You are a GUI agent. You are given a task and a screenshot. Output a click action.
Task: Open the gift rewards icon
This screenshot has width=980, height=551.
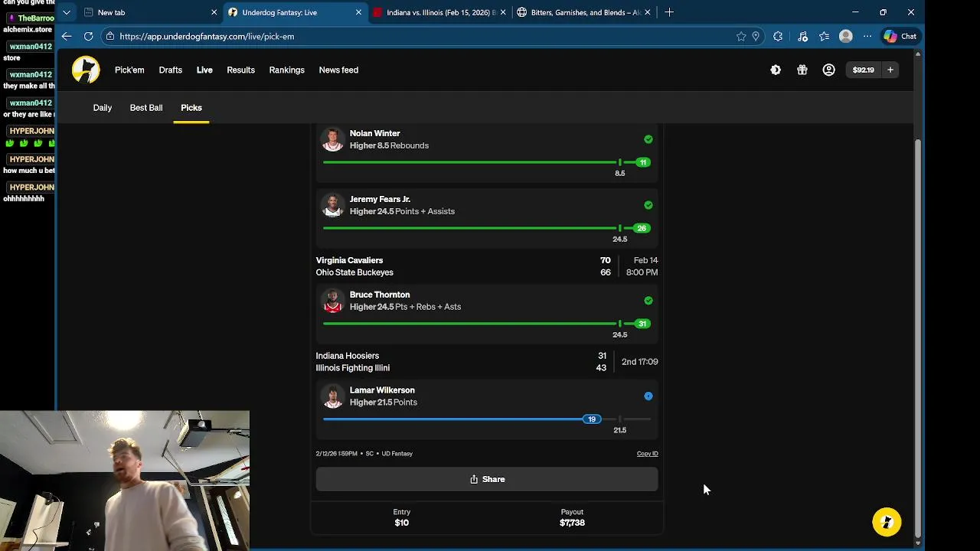coord(802,70)
